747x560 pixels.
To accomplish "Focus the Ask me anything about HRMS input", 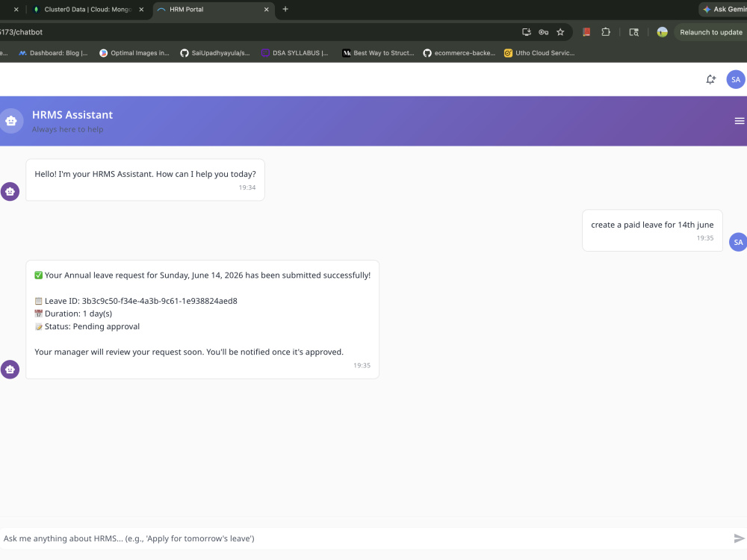I will (365, 538).
